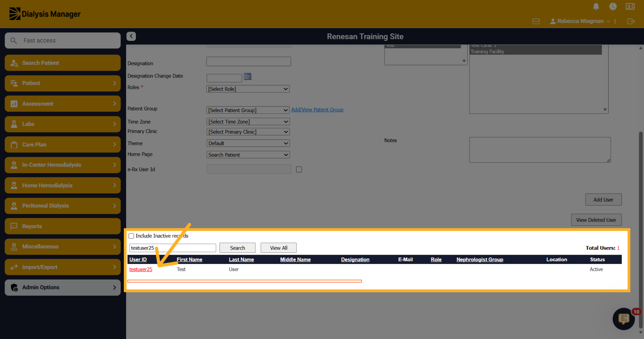Open the Select Time Zone dropdown
The width and height of the screenshot is (644, 339).
click(248, 122)
